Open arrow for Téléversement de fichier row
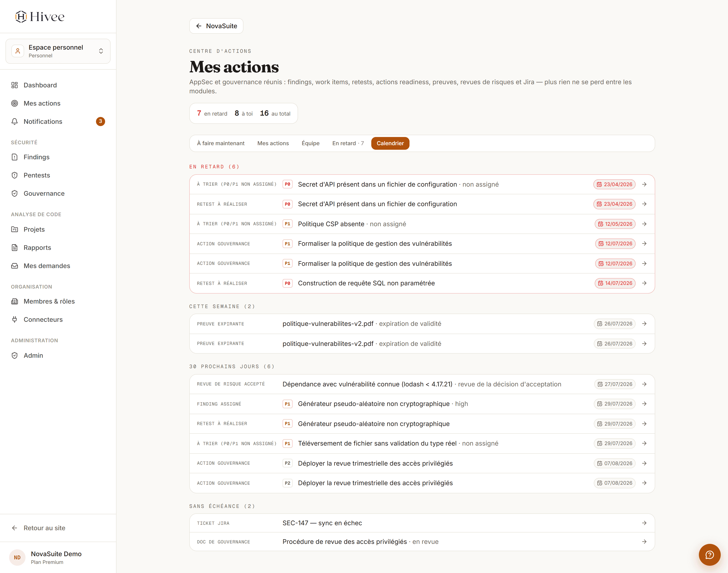The height and width of the screenshot is (573, 728). click(644, 444)
